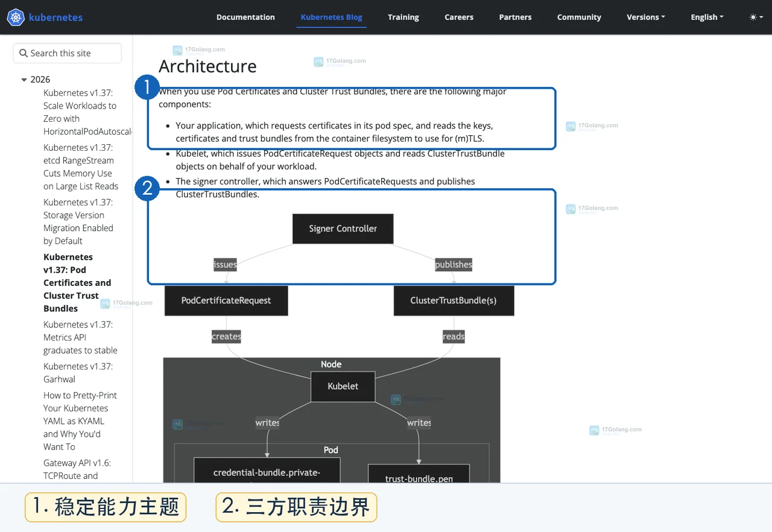Open etcd RangeStream sidebar article link
Screen dimensions: 772x532
(x=81, y=166)
